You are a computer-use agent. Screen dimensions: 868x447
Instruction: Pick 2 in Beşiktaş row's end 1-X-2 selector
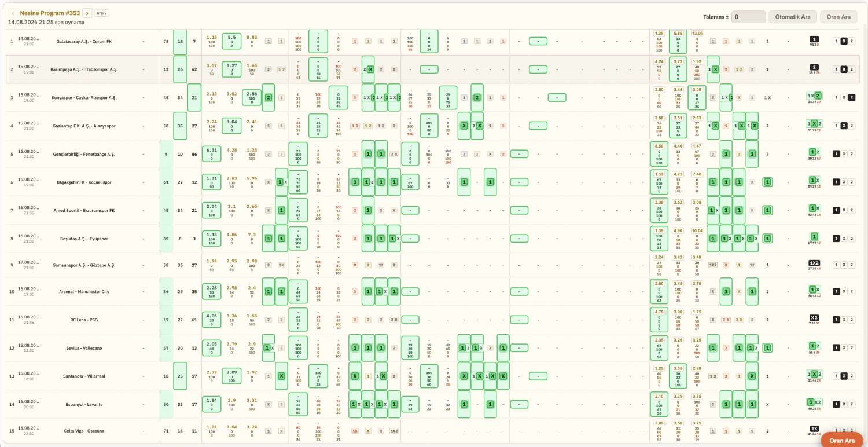tap(852, 239)
